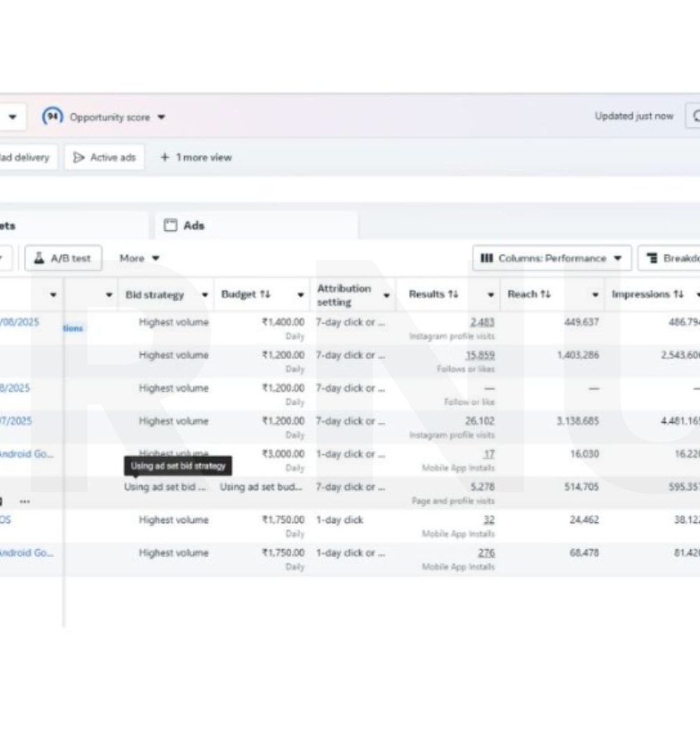
Task: Open the Reach column menu caret
Action: coord(596,295)
